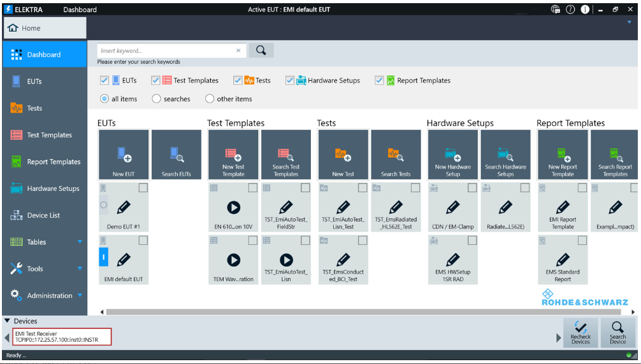Click the Recheck Devices button
The width and height of the screenshot is (641, 364).
click(580, 333)
